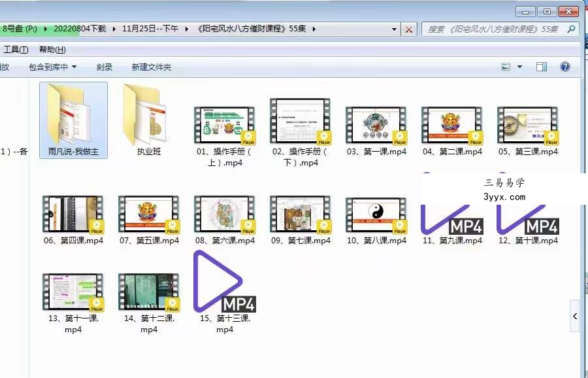Click the red X stop button in address bar
Screen dimensions: 588x378
click(409, 29)
